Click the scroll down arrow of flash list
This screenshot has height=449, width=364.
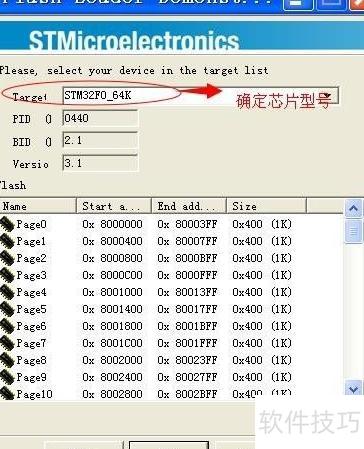click(x=353, y=389)
